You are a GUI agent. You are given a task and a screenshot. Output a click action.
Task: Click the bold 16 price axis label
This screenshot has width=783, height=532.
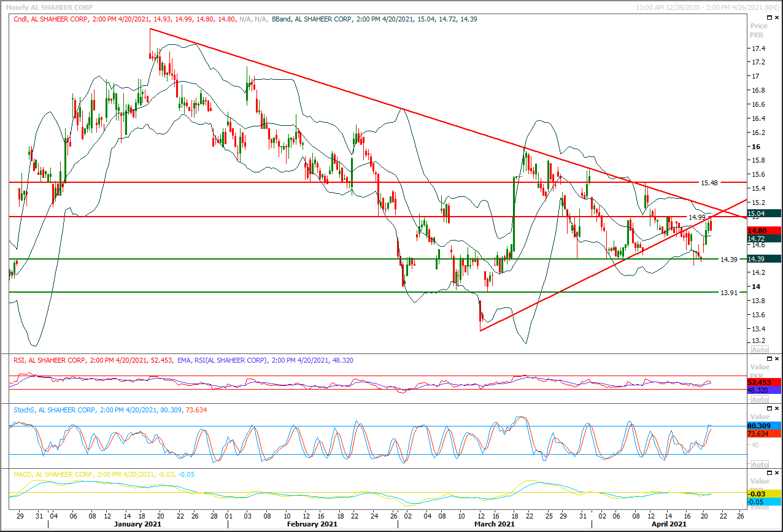click(x=755, y=146)
